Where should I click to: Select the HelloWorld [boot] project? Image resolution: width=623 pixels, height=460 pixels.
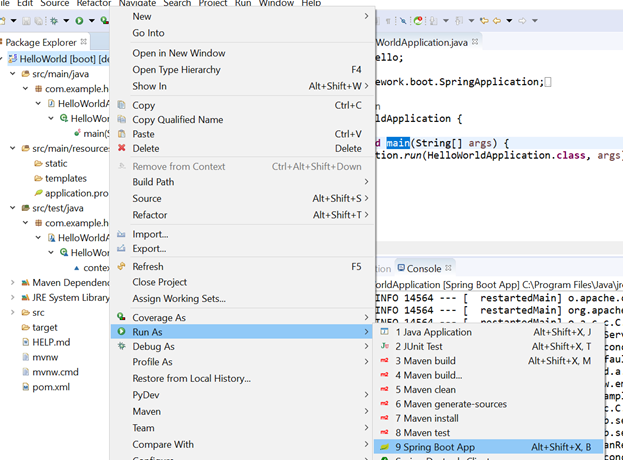point(59,59)
